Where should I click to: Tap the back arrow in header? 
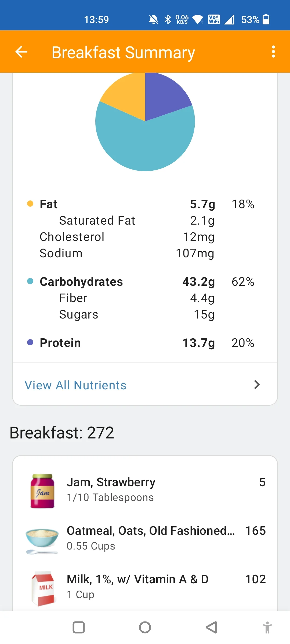point(21,52)
